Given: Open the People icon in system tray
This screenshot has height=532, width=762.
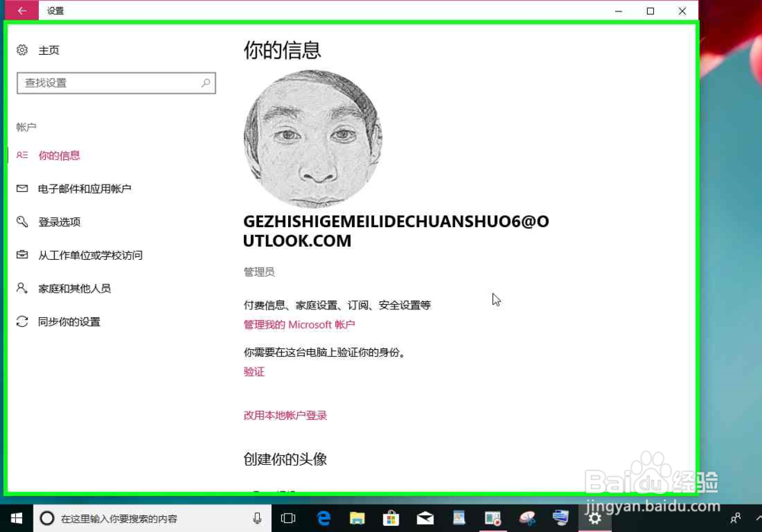Looking at the screenshot, I should [x=736, y=518].
